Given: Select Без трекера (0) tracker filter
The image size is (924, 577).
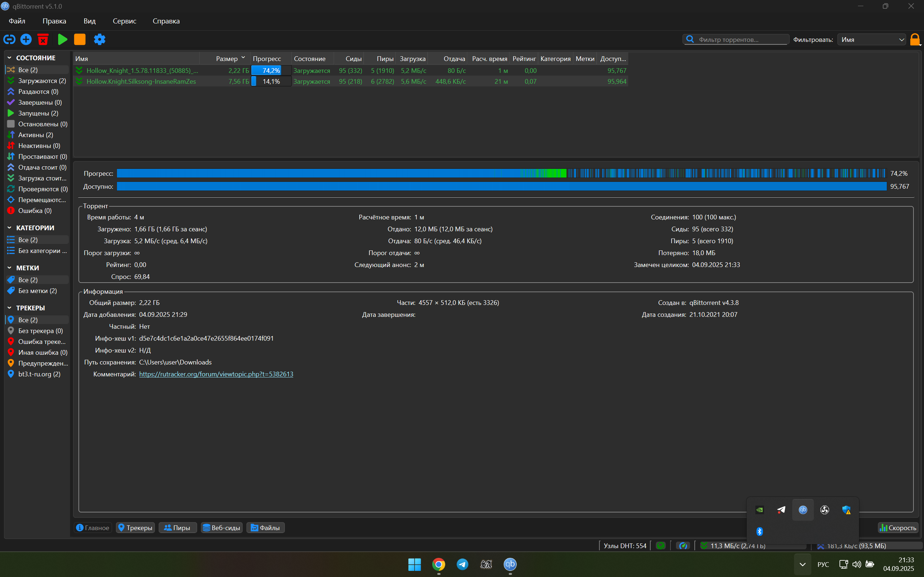Looking at the screenshot, I should [x=37, y=331].
